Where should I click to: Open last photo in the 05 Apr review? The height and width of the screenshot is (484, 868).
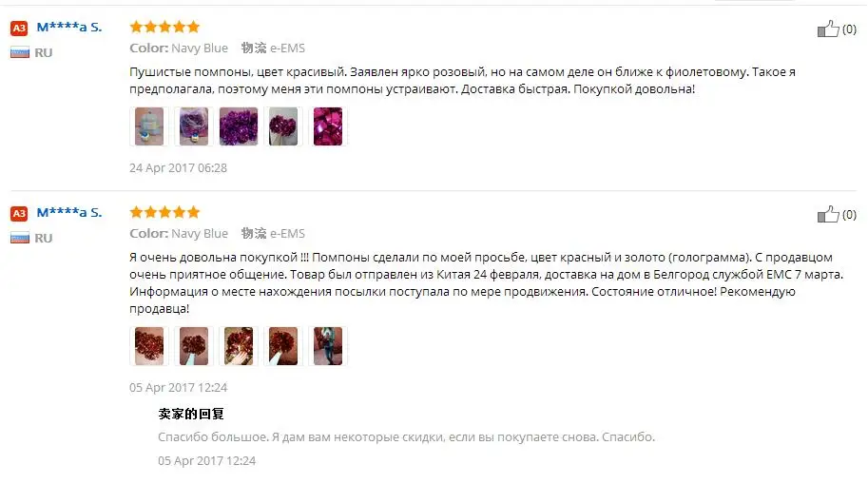pos(328,346)
